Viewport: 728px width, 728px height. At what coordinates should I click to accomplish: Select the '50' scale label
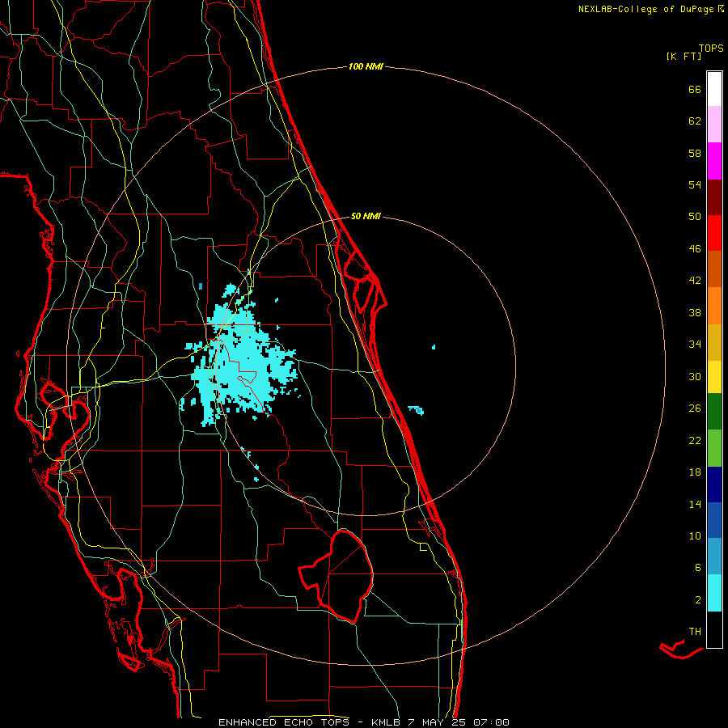[x=695, y=217]
